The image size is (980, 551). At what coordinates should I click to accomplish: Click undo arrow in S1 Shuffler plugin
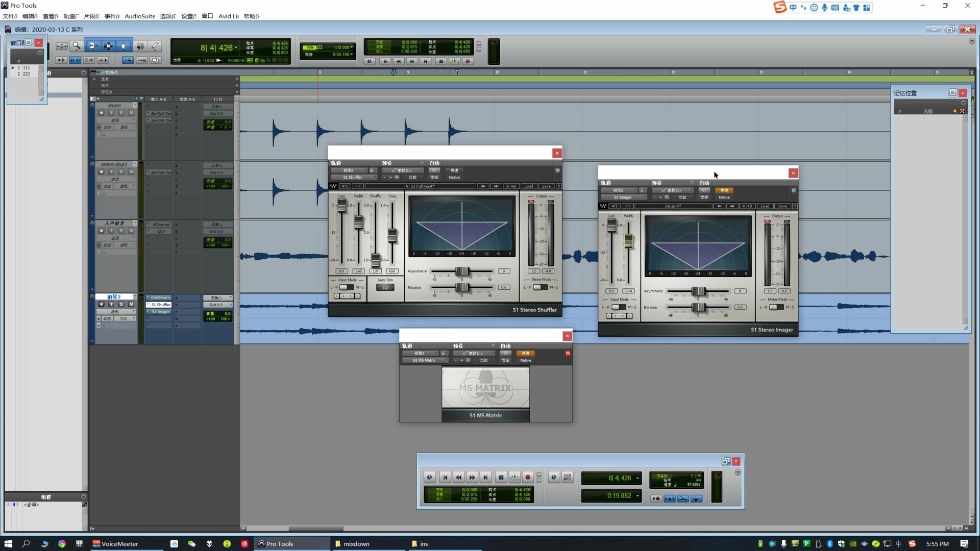(x=345, y=186)
